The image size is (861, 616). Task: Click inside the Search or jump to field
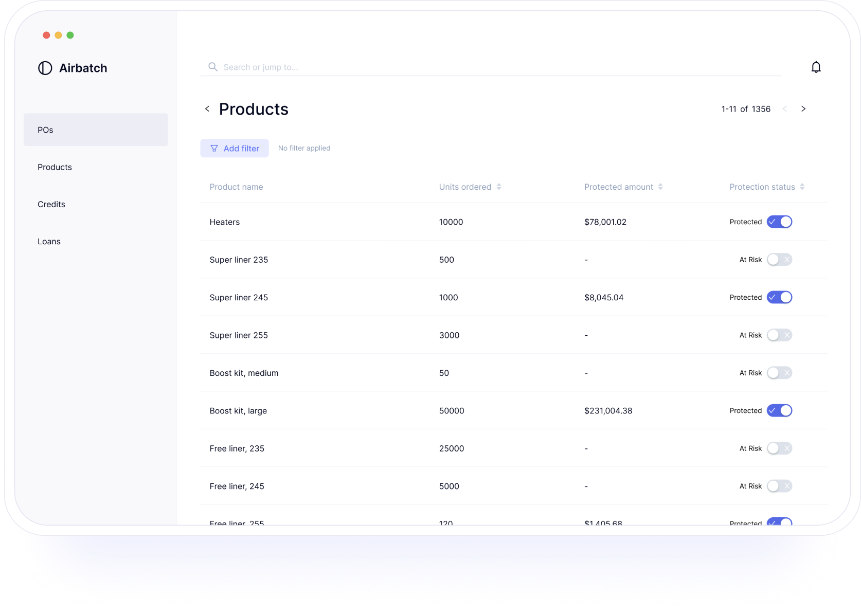pyautogui.click(x=360, y=67)
